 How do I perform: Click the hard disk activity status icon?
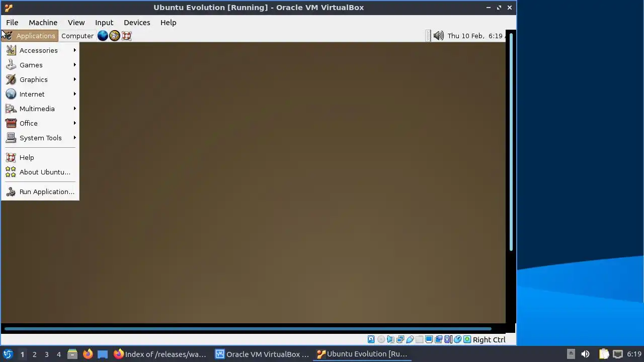pyautogui.click(x=371, y=339)
